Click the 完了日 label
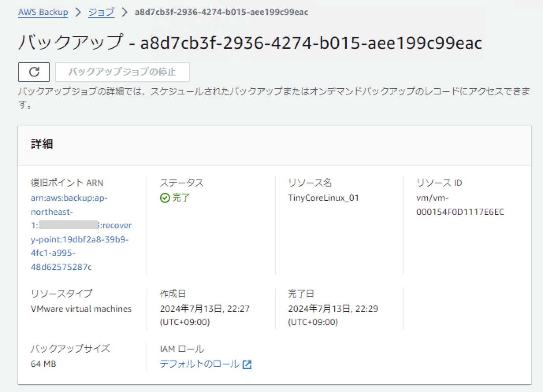543x392 pixels. [301, 293]
